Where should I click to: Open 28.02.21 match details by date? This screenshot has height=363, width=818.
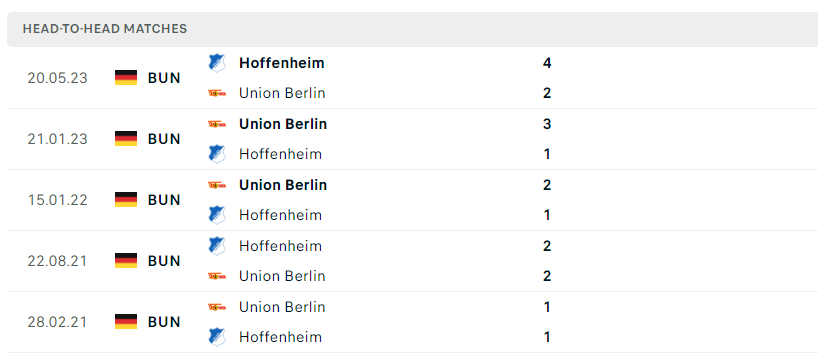coord(57,322)
